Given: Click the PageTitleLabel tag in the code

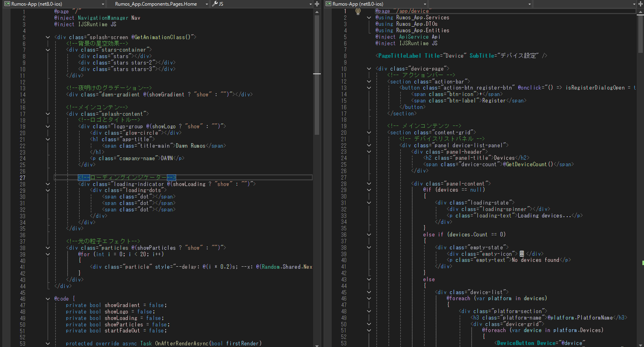Looking at the screenshot, I should pos(399,56).
